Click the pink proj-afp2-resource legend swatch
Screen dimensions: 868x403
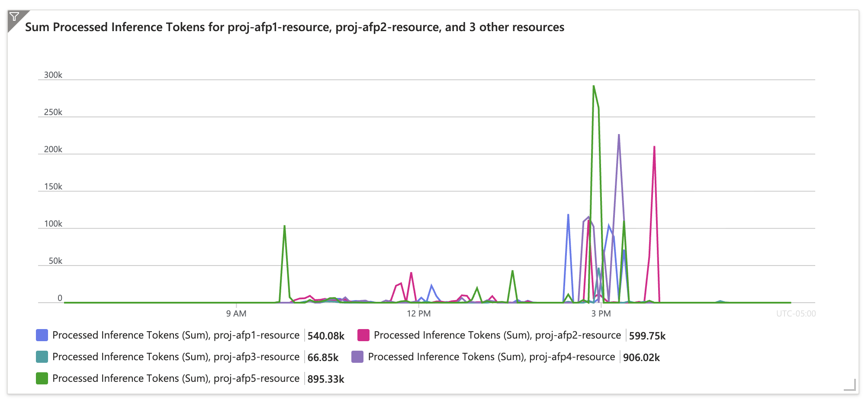point(363,335)
